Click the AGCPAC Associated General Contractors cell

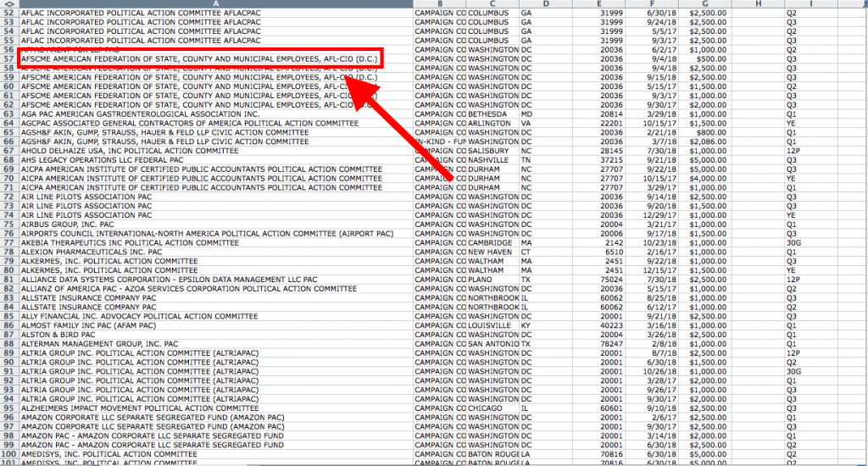[216, 123]
